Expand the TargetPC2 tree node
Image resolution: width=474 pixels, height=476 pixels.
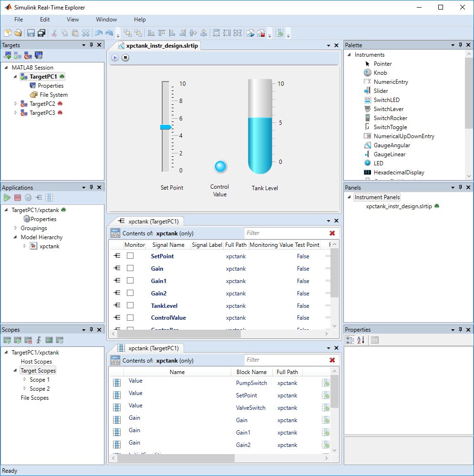click(x=16, y=104)
